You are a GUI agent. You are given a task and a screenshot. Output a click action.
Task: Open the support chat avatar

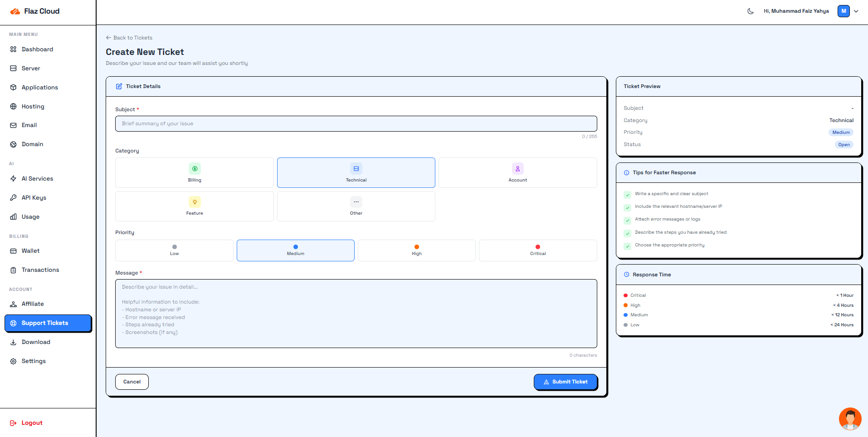coord(850,418)
